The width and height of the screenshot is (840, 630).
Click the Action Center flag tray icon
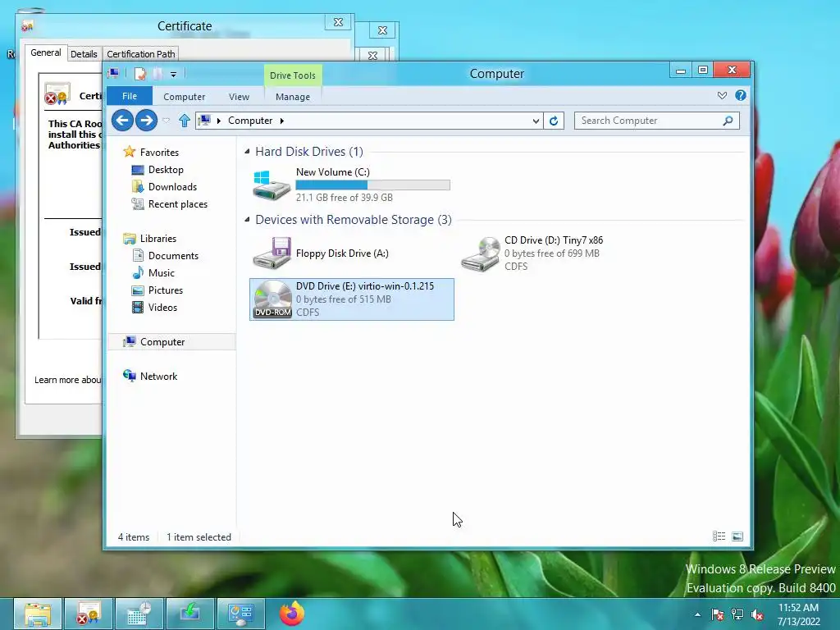tap(718, 614)
